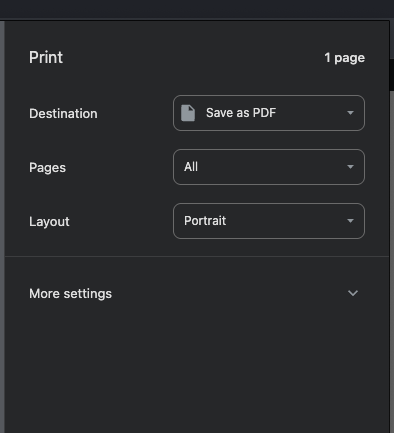This screenshot has width=394, height=433.
Task: Click the Destination label
Action: pos(63,113)
